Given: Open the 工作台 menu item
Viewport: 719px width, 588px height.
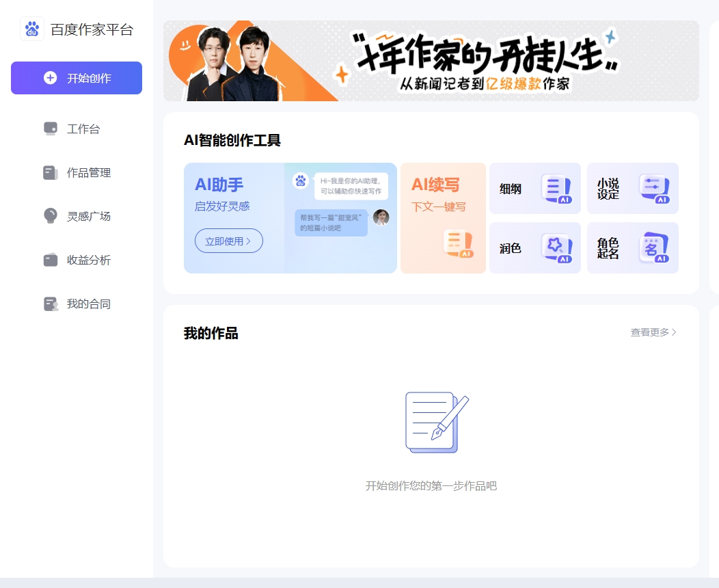Looking at the screenshot, I should (x=77, y=129).
